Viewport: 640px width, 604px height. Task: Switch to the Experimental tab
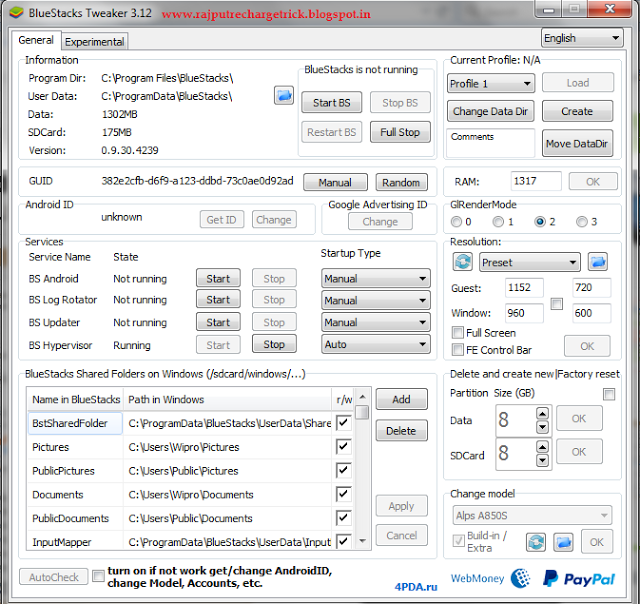click(94, 42)
